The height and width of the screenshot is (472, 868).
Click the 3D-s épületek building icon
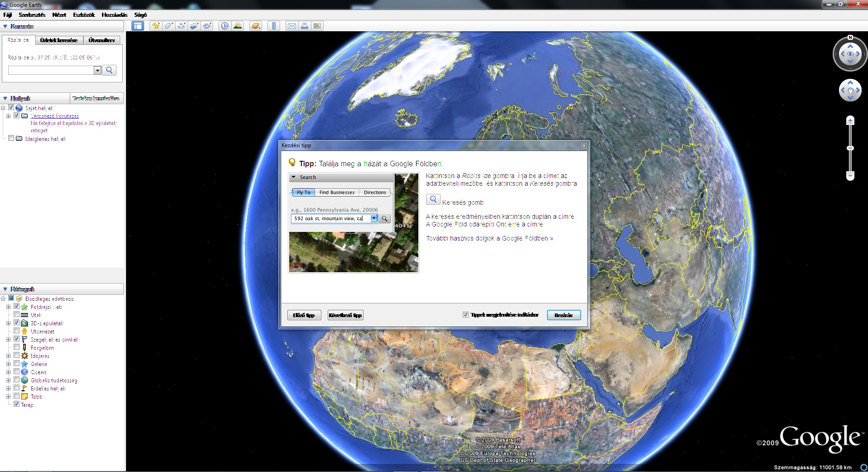24,323
